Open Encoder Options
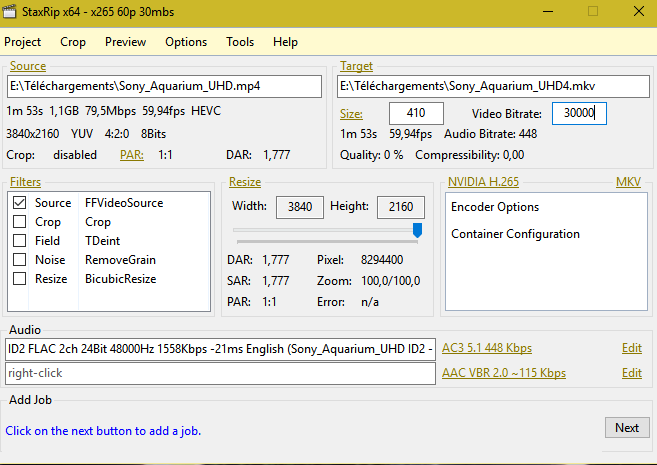657x465 pixels. click(x=495, y=207)
